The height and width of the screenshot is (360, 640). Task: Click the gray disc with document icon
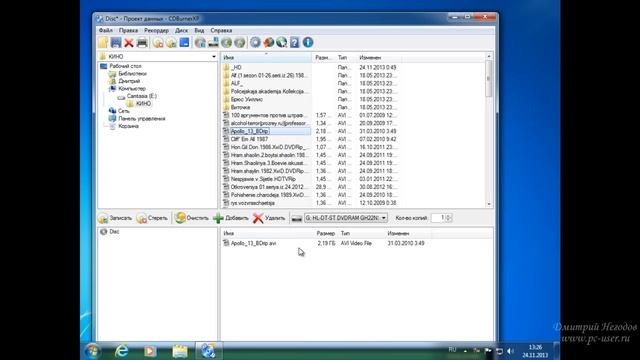point(200,42)
